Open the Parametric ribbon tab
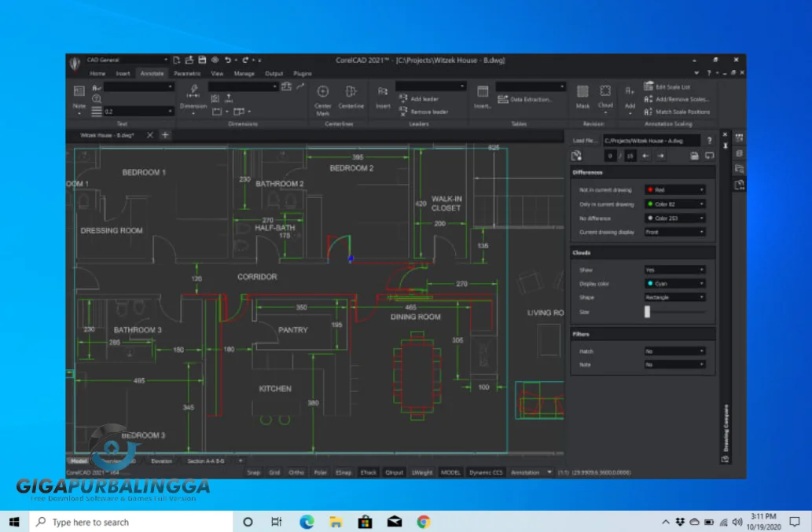The width and height of the screenshot is (812, 532). [186, 72]
